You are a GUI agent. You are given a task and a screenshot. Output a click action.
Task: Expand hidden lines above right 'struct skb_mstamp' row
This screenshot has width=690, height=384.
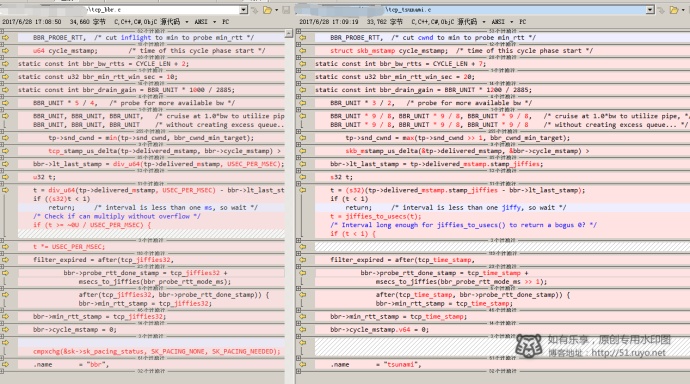[298, 44]
